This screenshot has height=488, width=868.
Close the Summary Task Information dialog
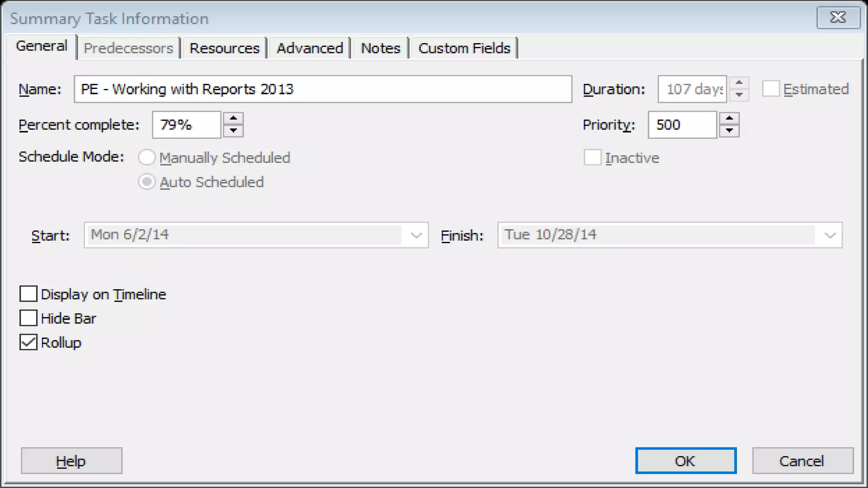pos(838,17)
